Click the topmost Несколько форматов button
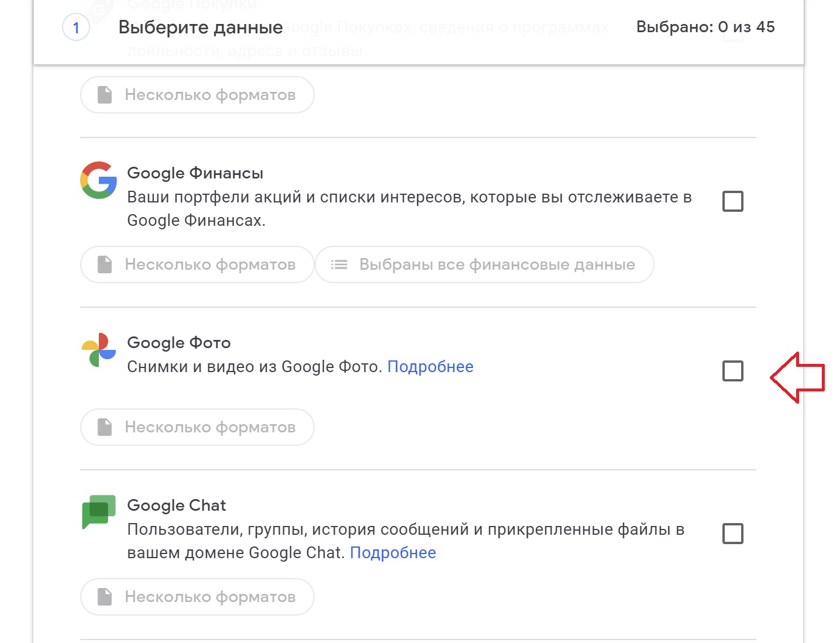 tap(197, 95)
